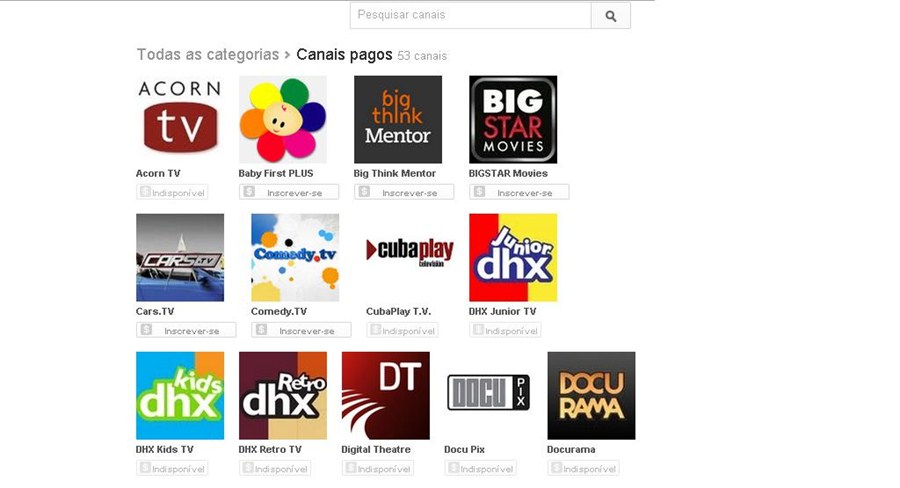The height and width of the screenshot is (488, 900).
Task: Click Inscrever-se under Baby First PLUS
Action: (288, 192)
